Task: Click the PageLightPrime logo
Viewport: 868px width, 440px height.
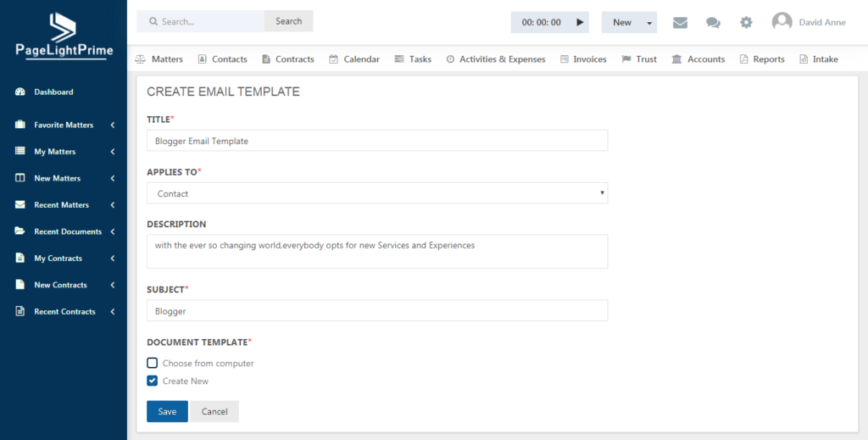Action: point(64,36)
